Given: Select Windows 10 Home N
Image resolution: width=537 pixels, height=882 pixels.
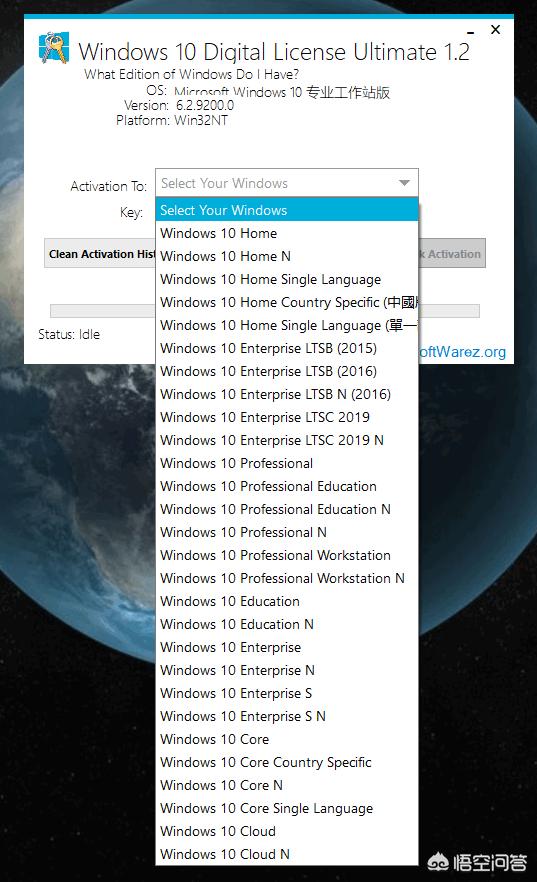Looking at the screenshot, I should pyautogui.click(x=287, y=256).
